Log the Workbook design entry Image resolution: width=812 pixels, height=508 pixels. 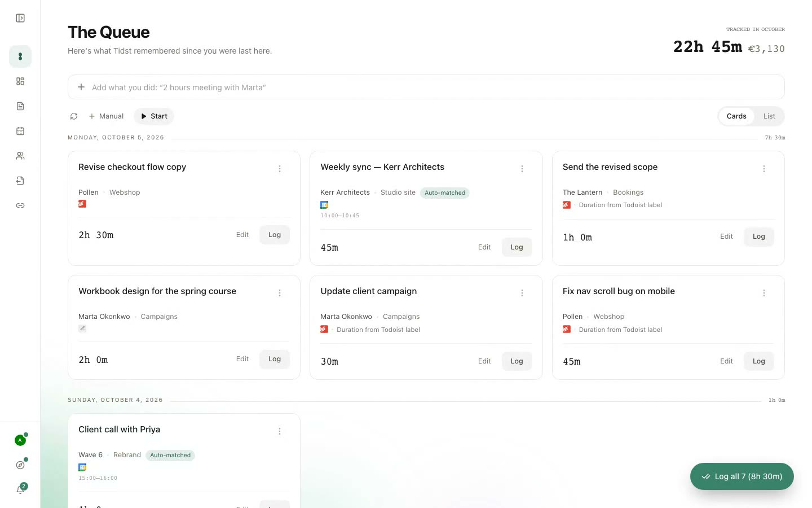pos(275,359)
